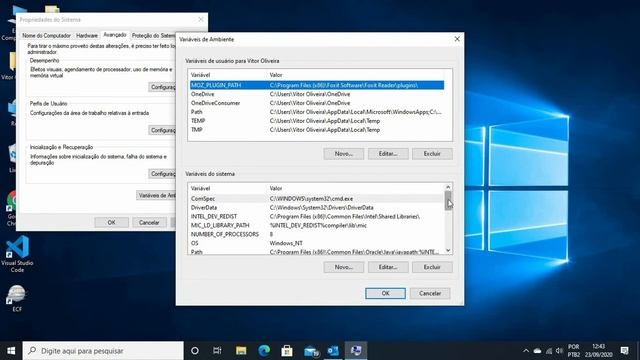
Task: Select the OneDriveConsumer variable row
Action: pyautogui.click(x=317, y=103)
